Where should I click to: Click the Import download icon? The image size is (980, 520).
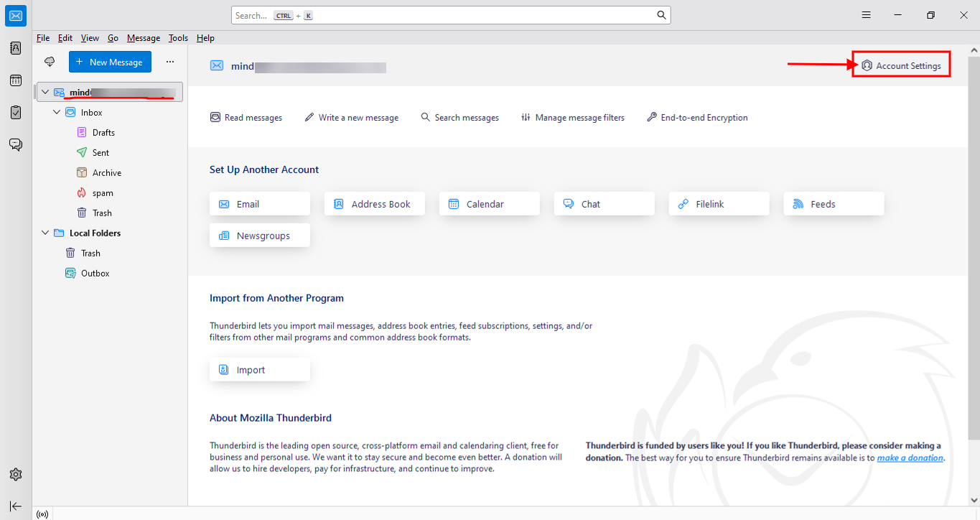point(223,370)
